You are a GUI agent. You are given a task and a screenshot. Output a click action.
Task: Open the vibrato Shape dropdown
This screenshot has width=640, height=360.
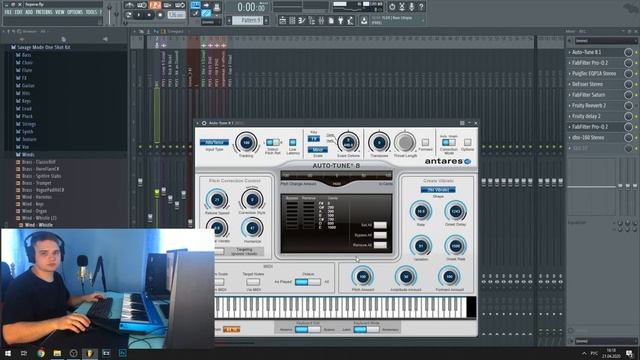click(438, 190)
